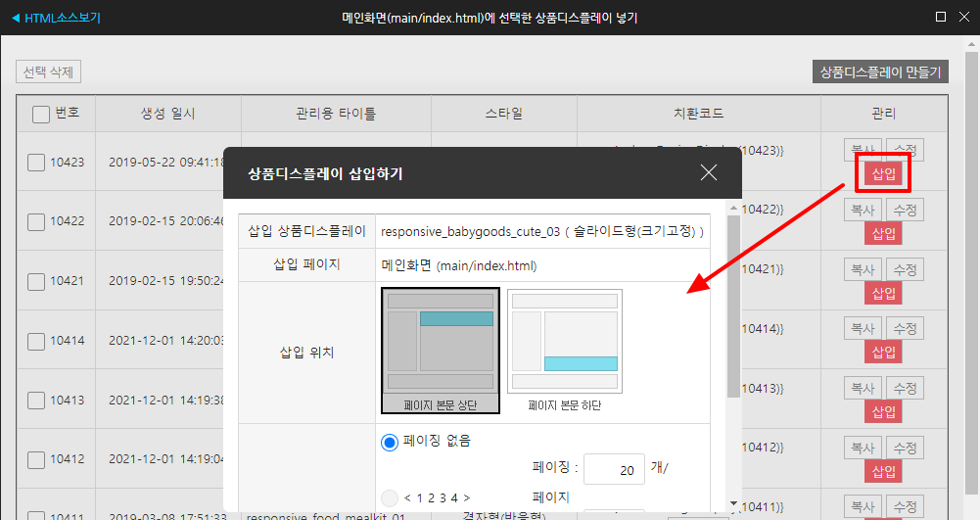Screen dimensions: 980x520
Task: Click 삽입 for row 10423
Action: [x=883, y=173]
